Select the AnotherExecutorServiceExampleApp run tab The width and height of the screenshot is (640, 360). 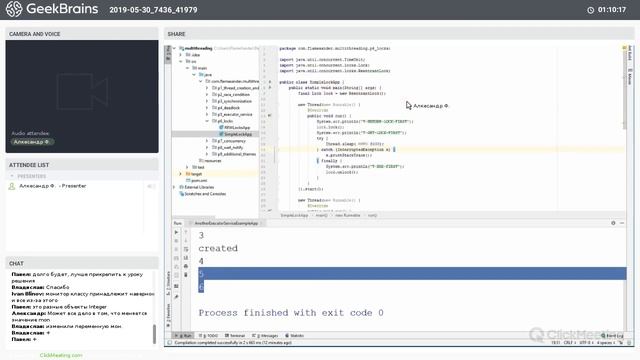[226, 223]
